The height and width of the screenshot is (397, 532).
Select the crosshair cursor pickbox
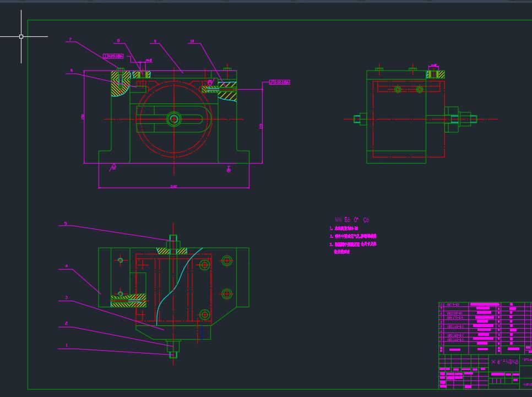(x=21, y=36)
